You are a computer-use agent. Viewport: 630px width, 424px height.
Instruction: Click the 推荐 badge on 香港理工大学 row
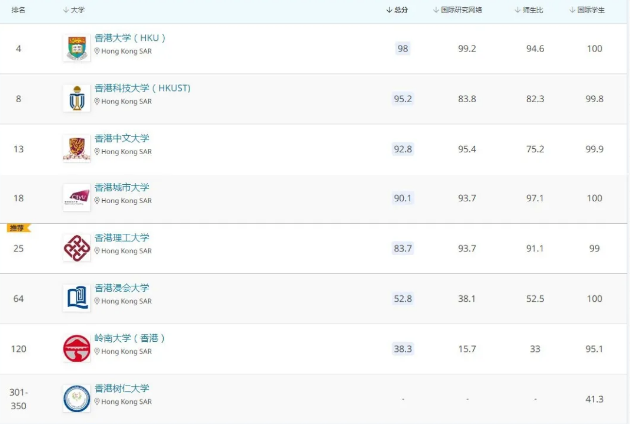point(18,228)
